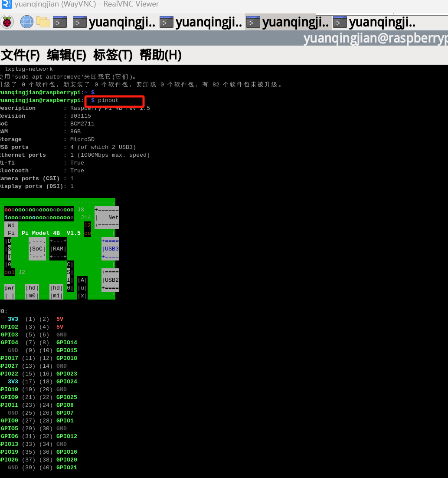The image size is (448, 478).
Task: Click the 'sudo apt autoremove' hint line
Action: click(x=68, y=77)
